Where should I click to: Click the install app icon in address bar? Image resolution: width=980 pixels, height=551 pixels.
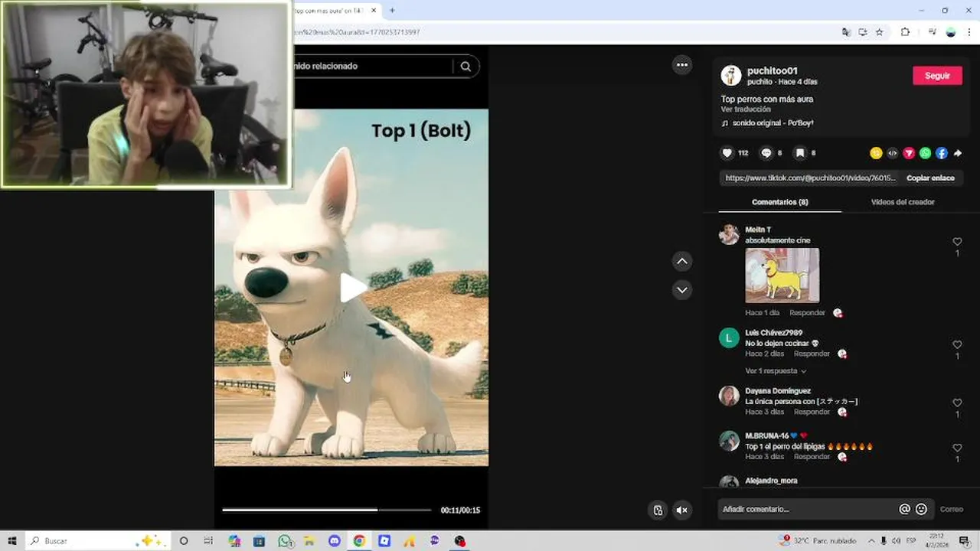[x=863, y=32]
